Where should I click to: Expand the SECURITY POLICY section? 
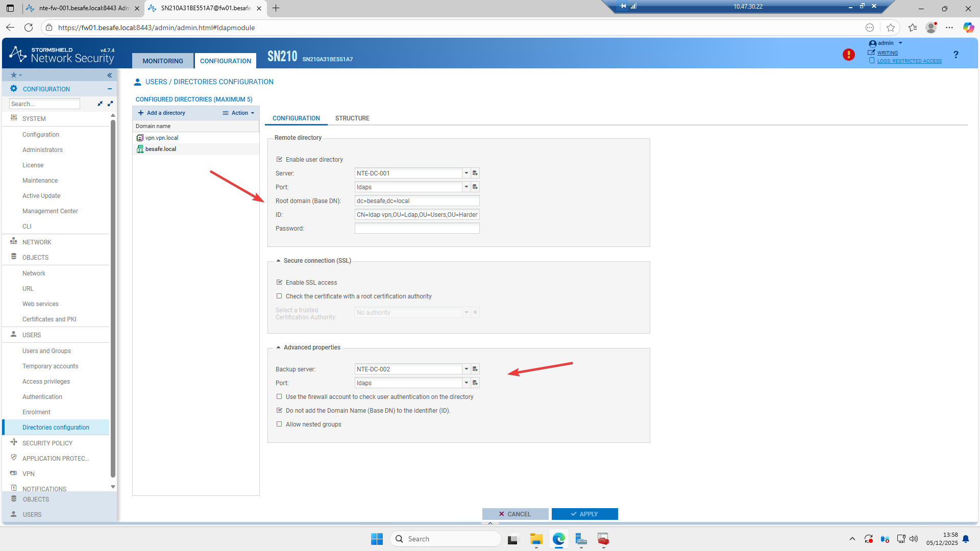[x=47, y=443]
